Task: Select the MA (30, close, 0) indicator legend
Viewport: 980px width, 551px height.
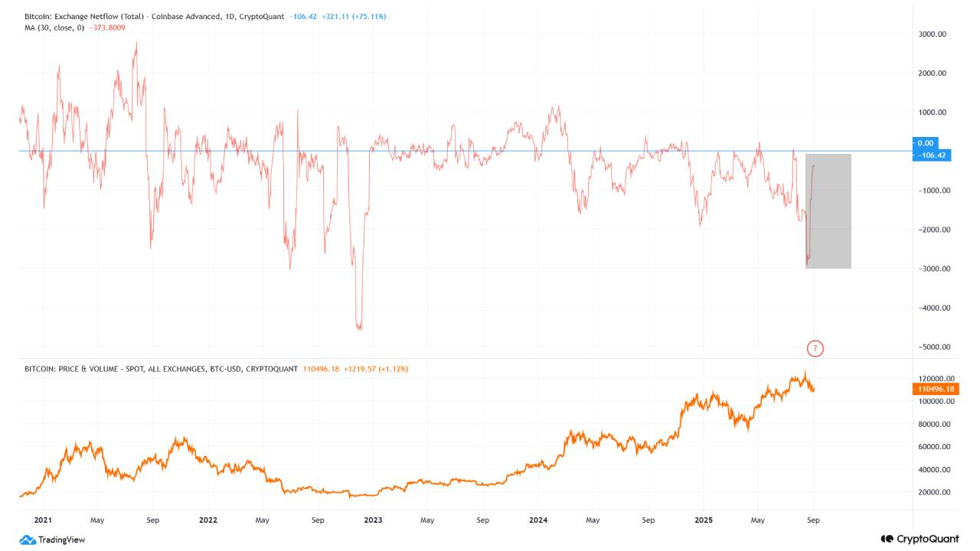Action: 54,28
